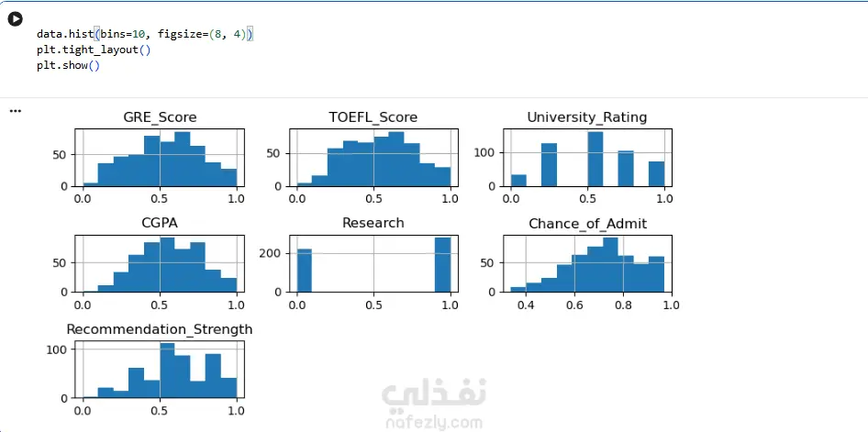Select the GRE_Score histogram plot
Screen dimensions: 868x432
160,158
